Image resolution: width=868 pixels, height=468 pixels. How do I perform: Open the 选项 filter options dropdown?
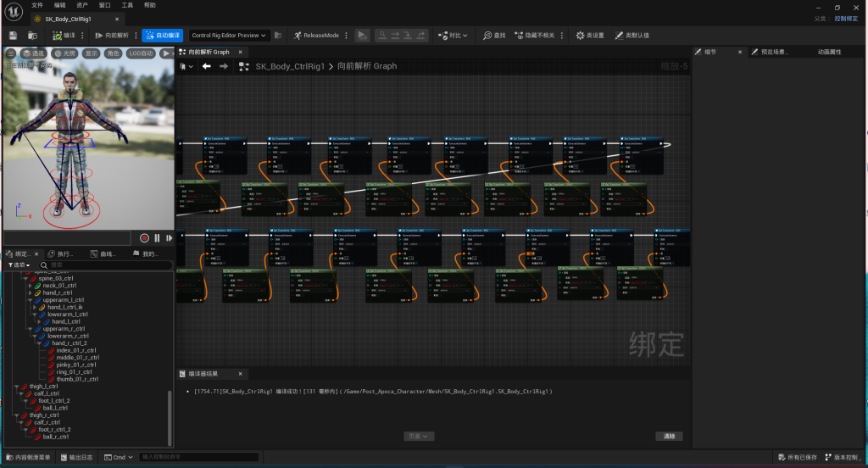(x=19, y=265)
